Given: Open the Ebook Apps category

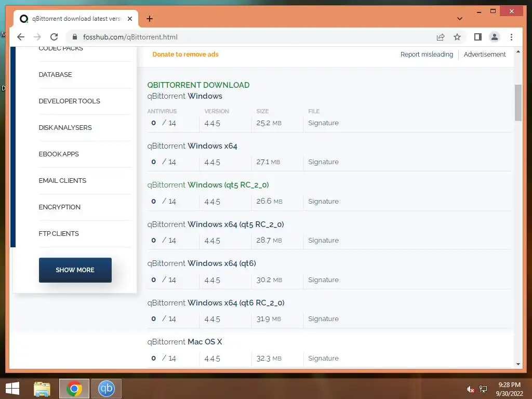Looking at the screenshot, I should pos(59,154).
